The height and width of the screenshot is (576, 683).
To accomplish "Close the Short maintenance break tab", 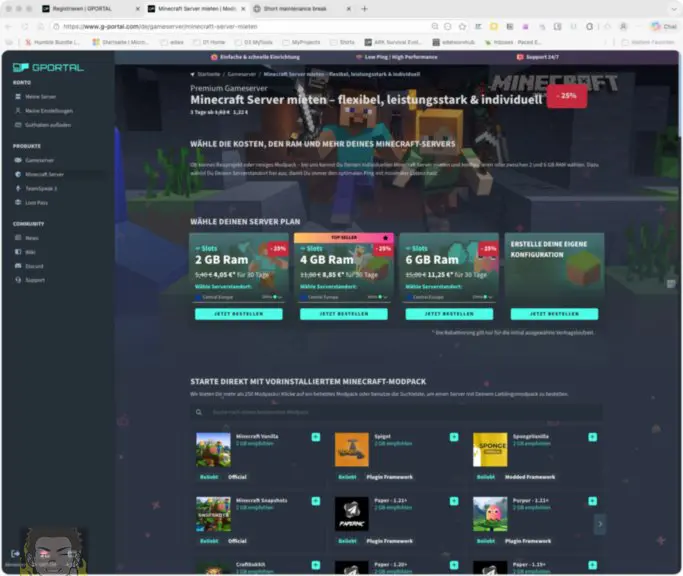I will coord(348,9).
